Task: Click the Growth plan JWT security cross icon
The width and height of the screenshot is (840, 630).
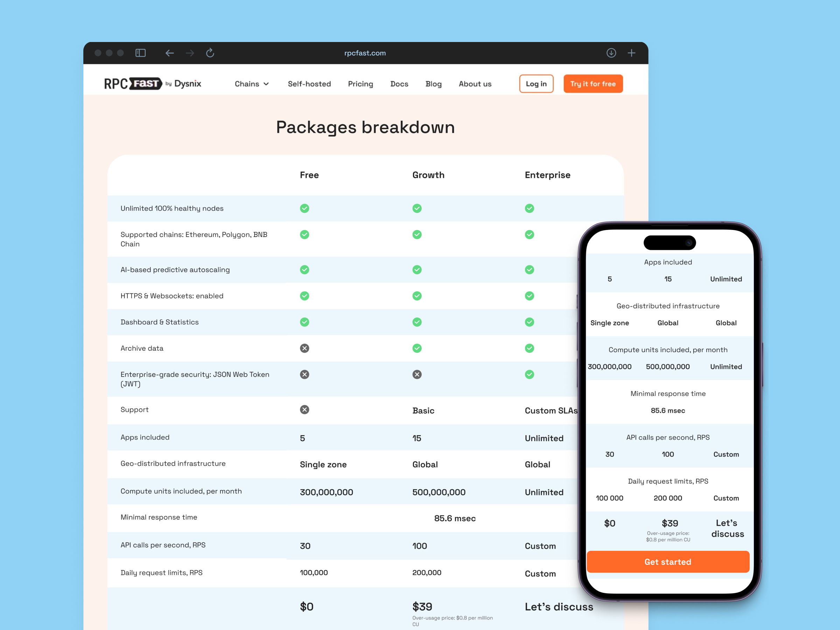Action: pyautogui.click(x=416, y=374)
